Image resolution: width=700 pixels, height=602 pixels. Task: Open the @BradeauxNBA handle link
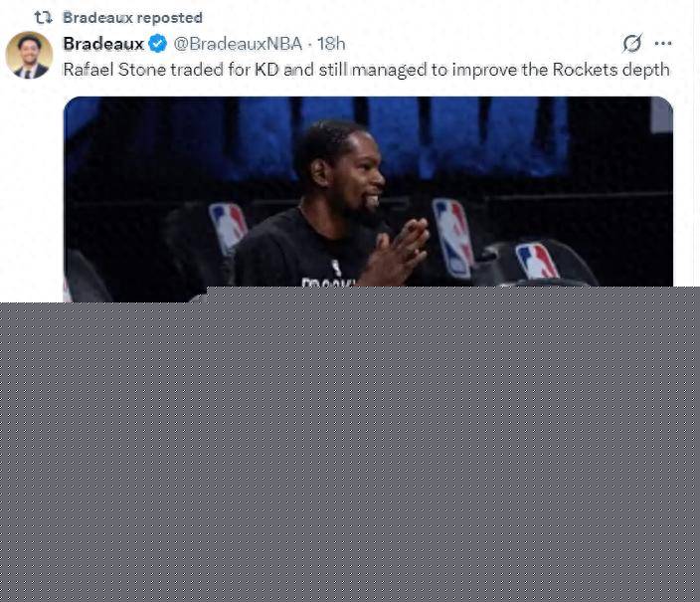point(238,44)
